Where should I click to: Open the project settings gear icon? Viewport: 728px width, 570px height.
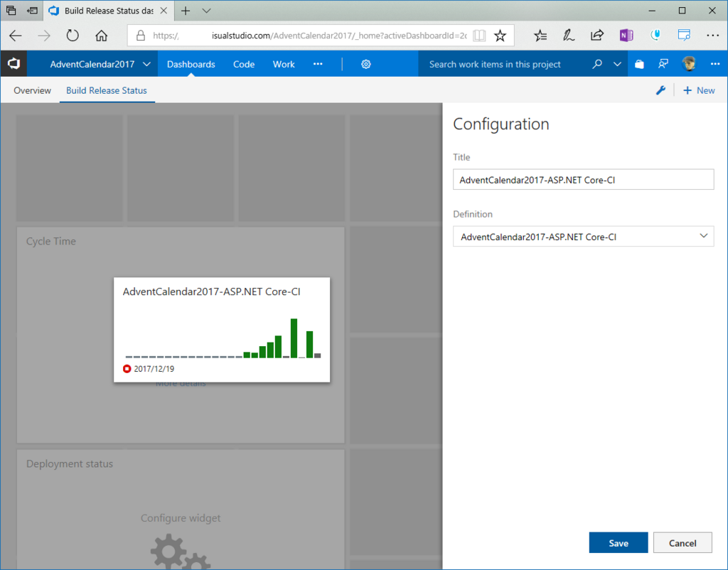coord(366,64)
